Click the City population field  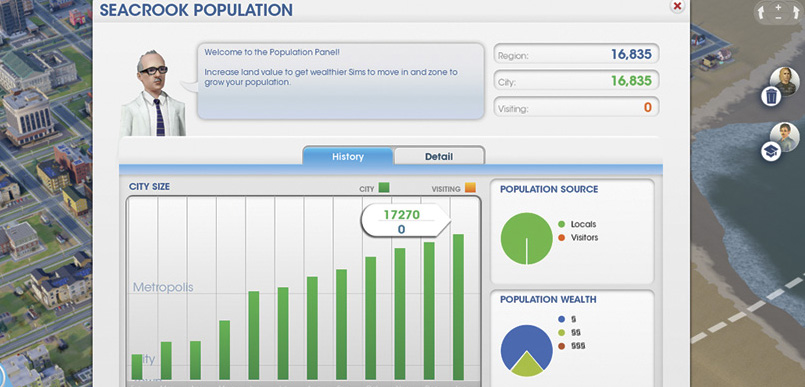point(576,81)
